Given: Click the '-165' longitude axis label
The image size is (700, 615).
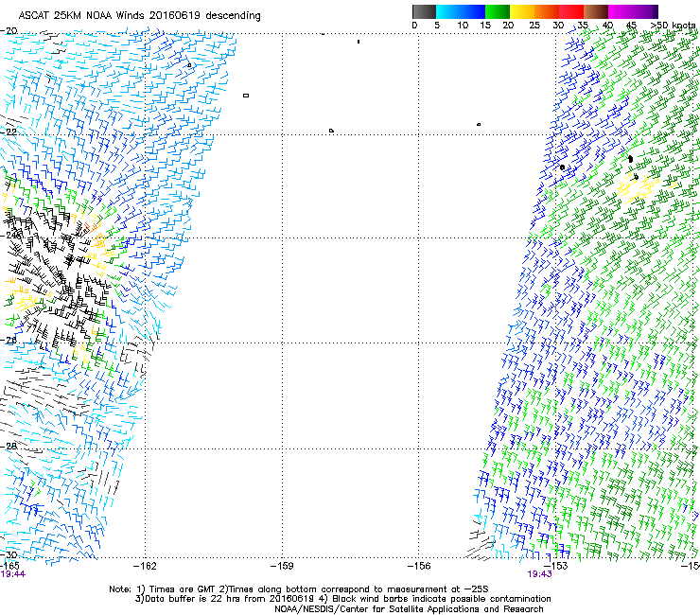Looking at the screenshot, I should (x=9, y=566).
